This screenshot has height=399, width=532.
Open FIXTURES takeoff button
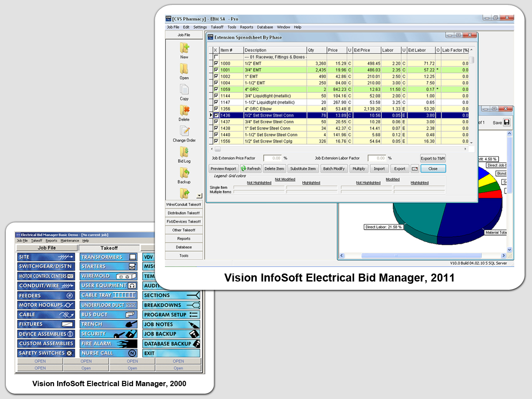[x=47, y=324]
